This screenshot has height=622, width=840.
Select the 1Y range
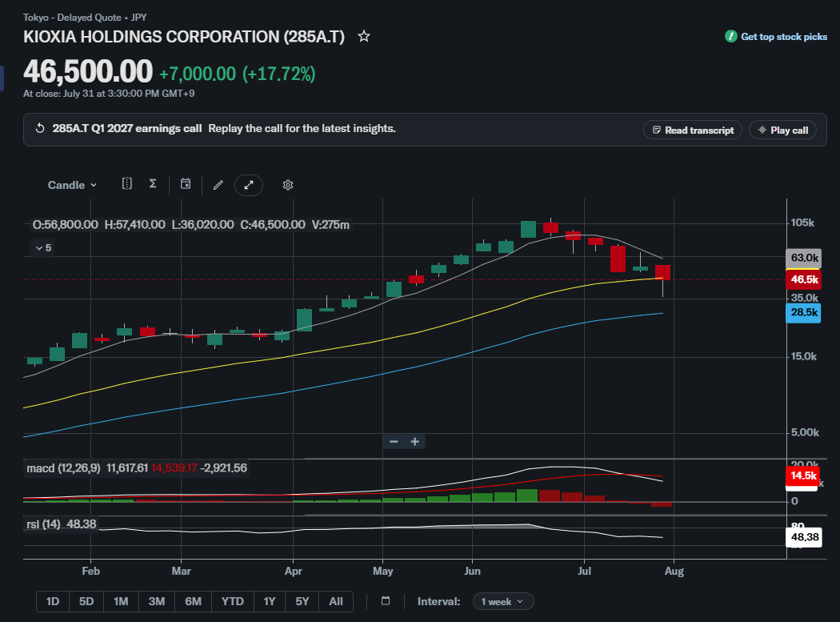pos(270,602)
